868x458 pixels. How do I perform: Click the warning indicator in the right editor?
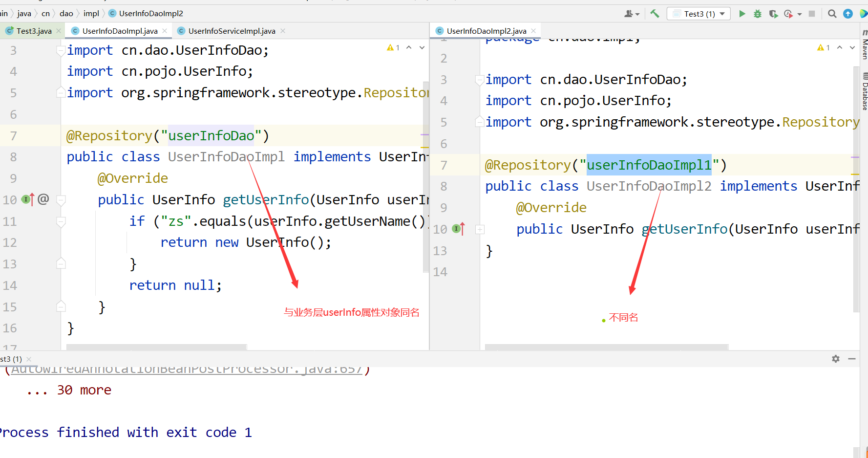click(824, 47)
